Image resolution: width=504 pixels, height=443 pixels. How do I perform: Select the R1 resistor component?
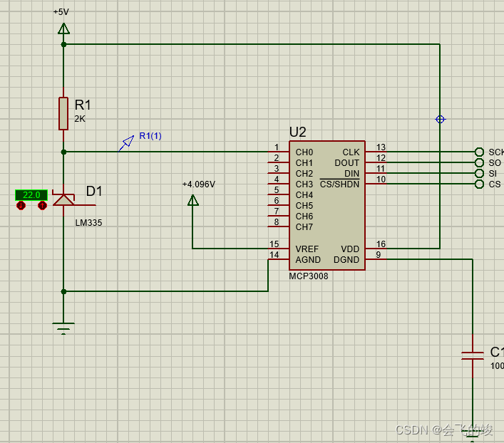(x=63, y=114)
